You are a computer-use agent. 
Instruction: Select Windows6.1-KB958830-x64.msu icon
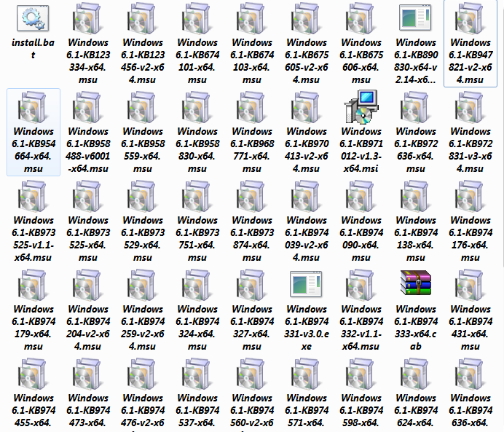(197, 107)
